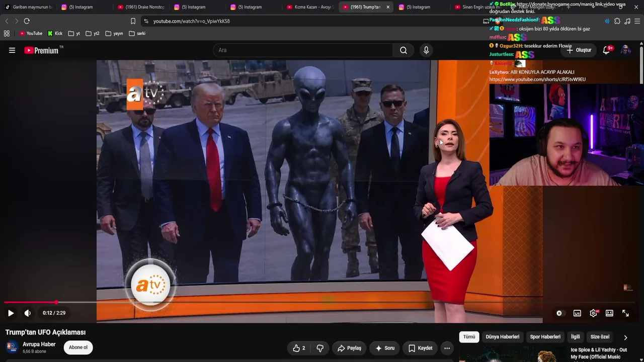Open the account avatar menu
Viewport: 644px width, 362px height.
pyautogui.click(x=625, y=50)
